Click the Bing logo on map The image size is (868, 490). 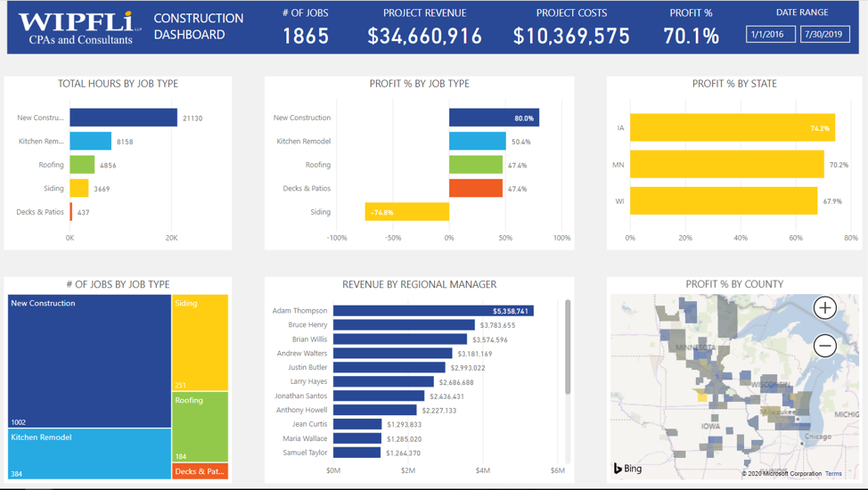[627, 468]
